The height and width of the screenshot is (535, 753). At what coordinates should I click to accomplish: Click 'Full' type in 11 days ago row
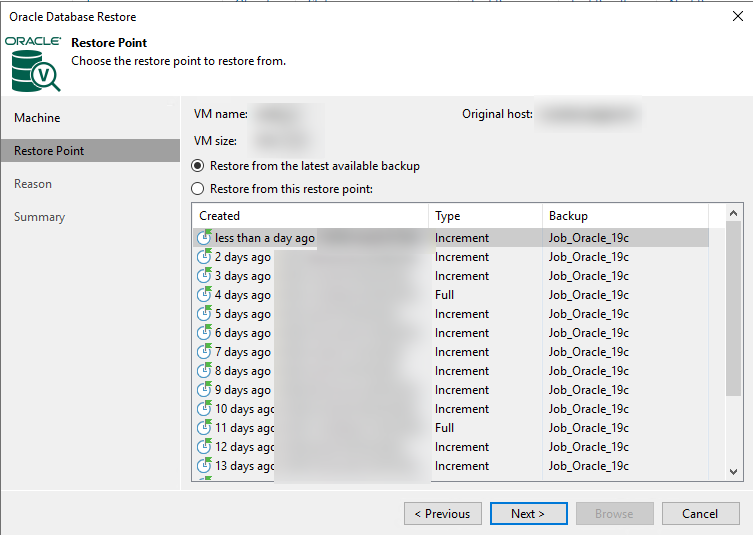click(x=444, y=428)
